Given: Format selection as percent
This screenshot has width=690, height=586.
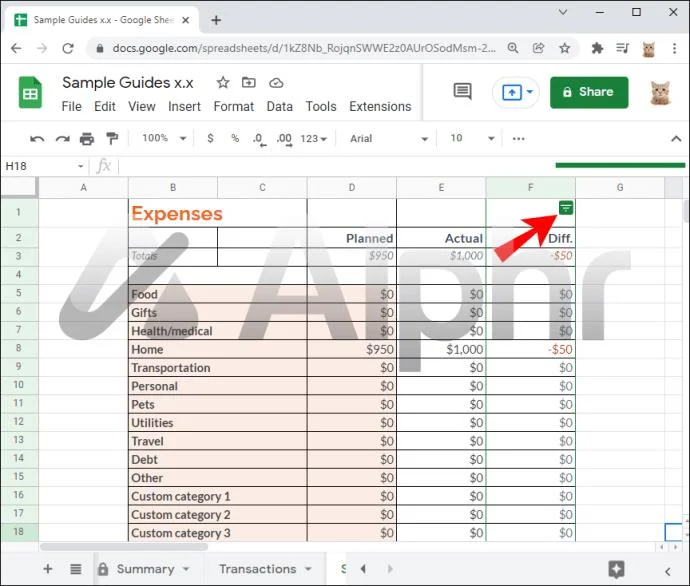Looking at the screenshot, I should tap(235, 139).
